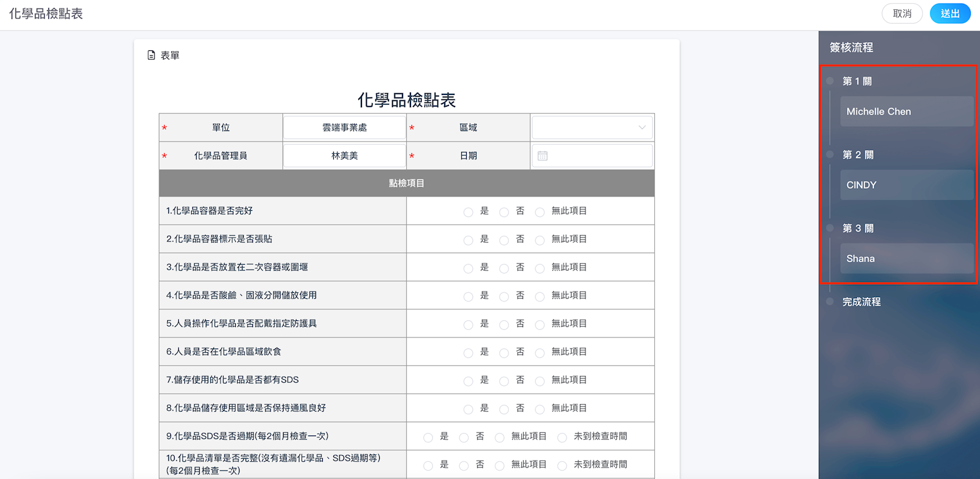Select CINDY approver in stage 2
980x479 pixels.
[907, 185]
